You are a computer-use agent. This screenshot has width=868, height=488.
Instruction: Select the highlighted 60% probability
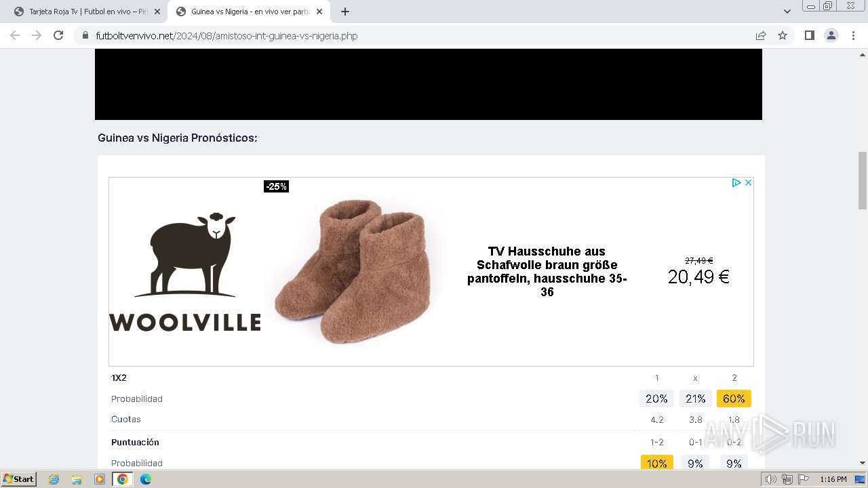point(734,399)
